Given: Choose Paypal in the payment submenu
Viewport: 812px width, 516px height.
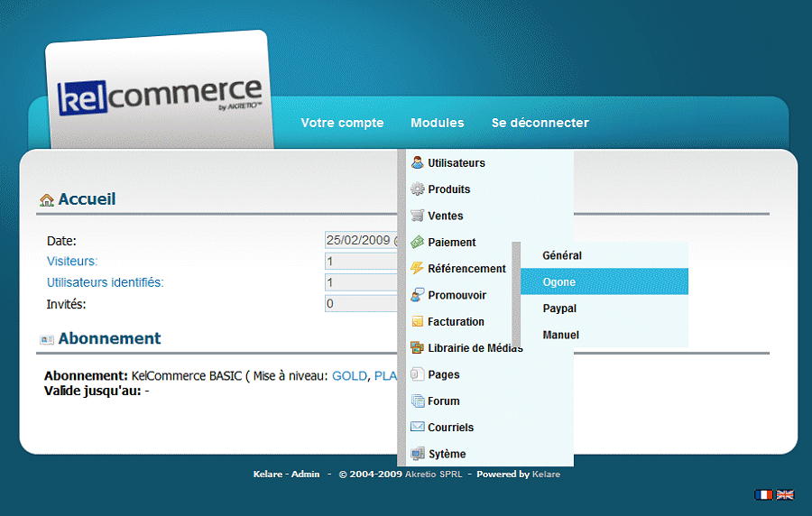Looking at the screenshot, I should pos(559,309).
